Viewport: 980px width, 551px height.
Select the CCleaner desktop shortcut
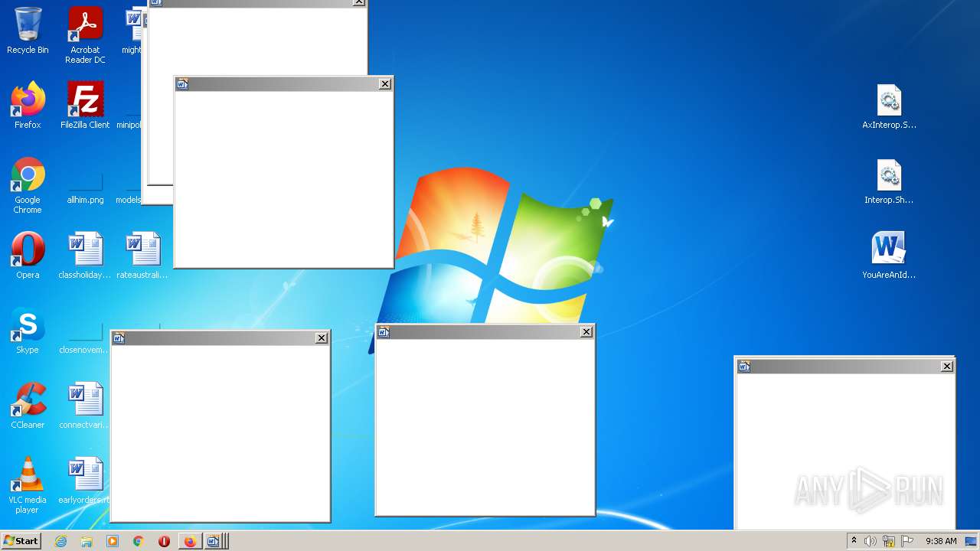(x=28, y=406)
